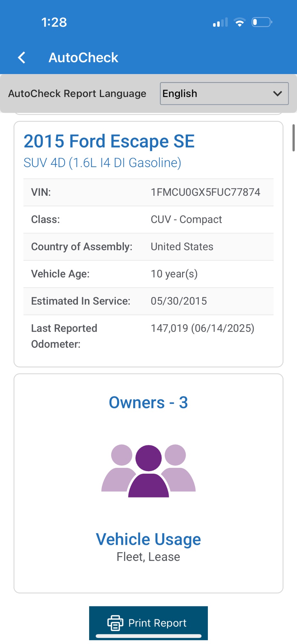Image resolution: width=297 pixels, height=644 pixels.
Task: Tap the three owners people icon
Action: coord(148,471)
